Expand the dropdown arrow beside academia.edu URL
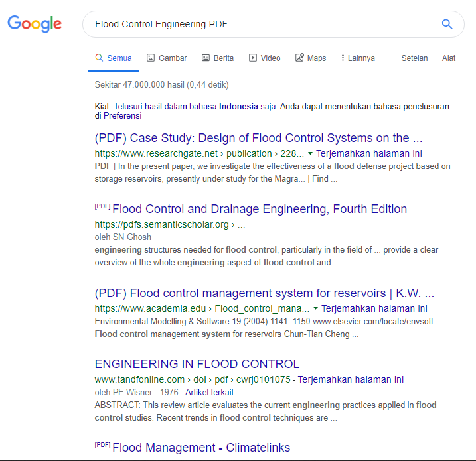This screenshot has width=476, height=461. 316,308
